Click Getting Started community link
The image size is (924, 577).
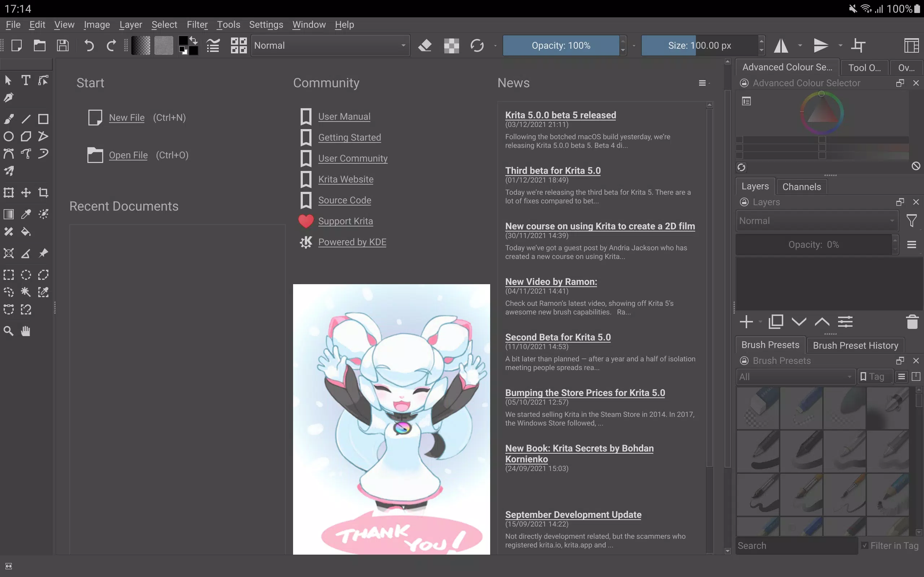(349, 137)
